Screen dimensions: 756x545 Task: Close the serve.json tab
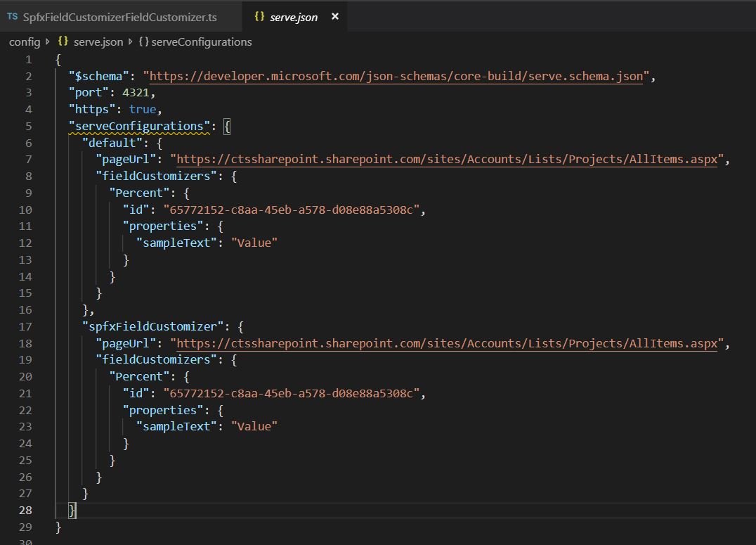[335, 16]
